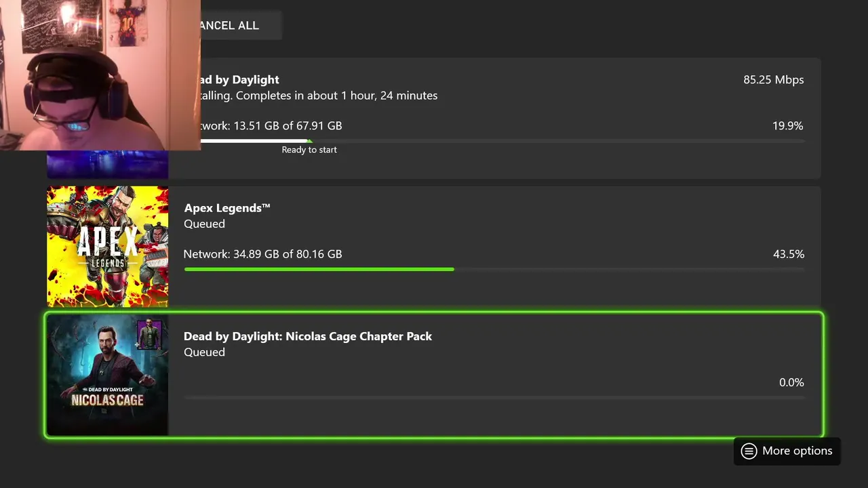Open the Apex Legends™ title entry
This screenshot has width=868, height=488.
[x=227, y=208]
